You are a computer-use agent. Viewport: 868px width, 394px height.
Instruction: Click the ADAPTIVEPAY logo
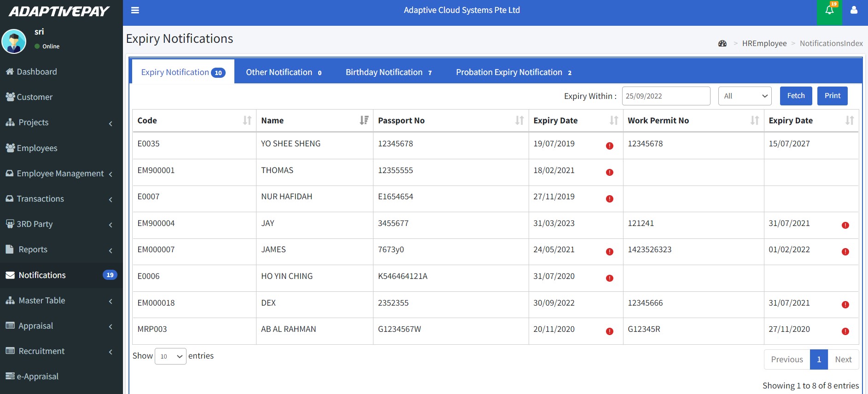tap(59, 12)
